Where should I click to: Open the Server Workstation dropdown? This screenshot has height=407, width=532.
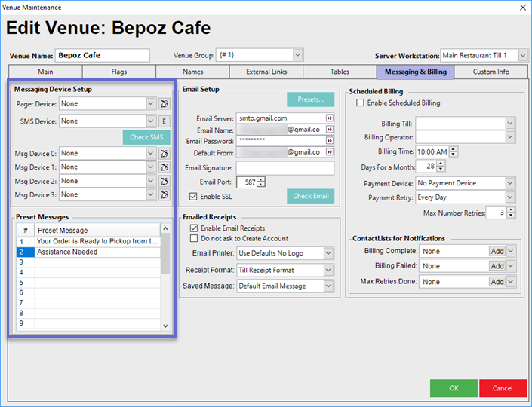523,55
